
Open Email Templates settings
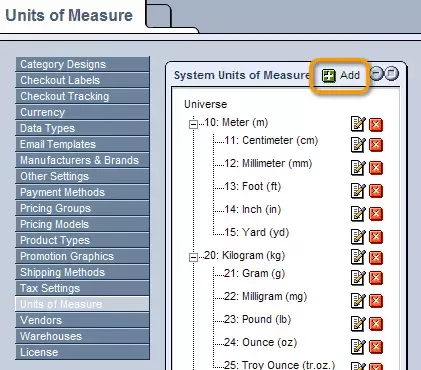82,144
